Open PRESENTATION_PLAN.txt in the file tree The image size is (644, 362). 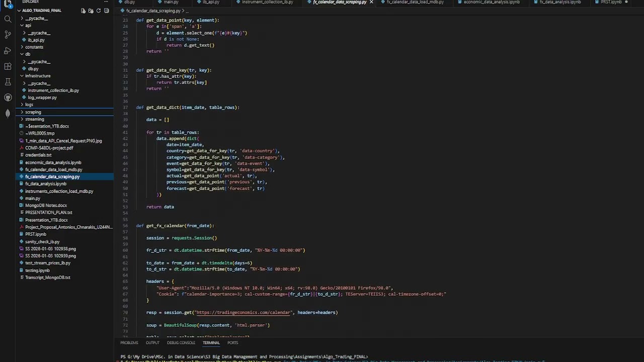pos(49,213)
